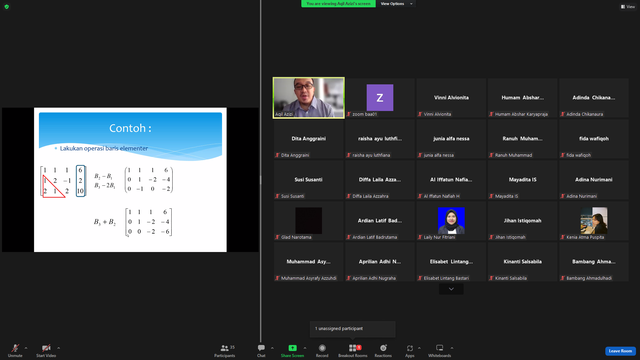
Task: Expand options arrow beside Apps
Action: 419,348
